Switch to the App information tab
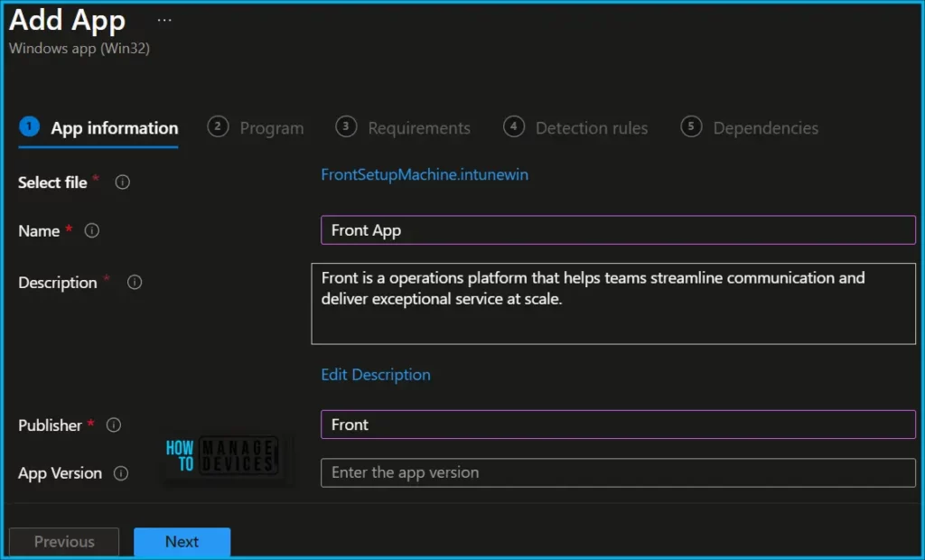This screenshot has width=925, height=560. pos(98,128)
